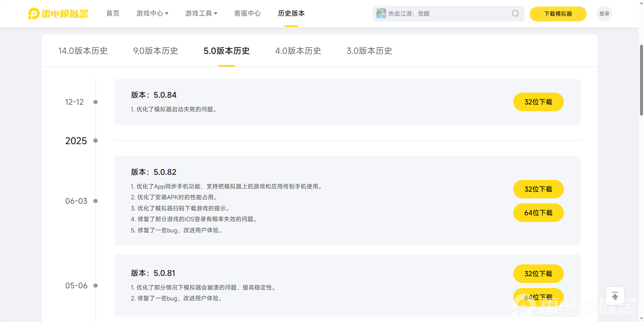Click the 2025 timeline marker dot
Viewport: 644px width, 322px height.
tap(96, 141)
